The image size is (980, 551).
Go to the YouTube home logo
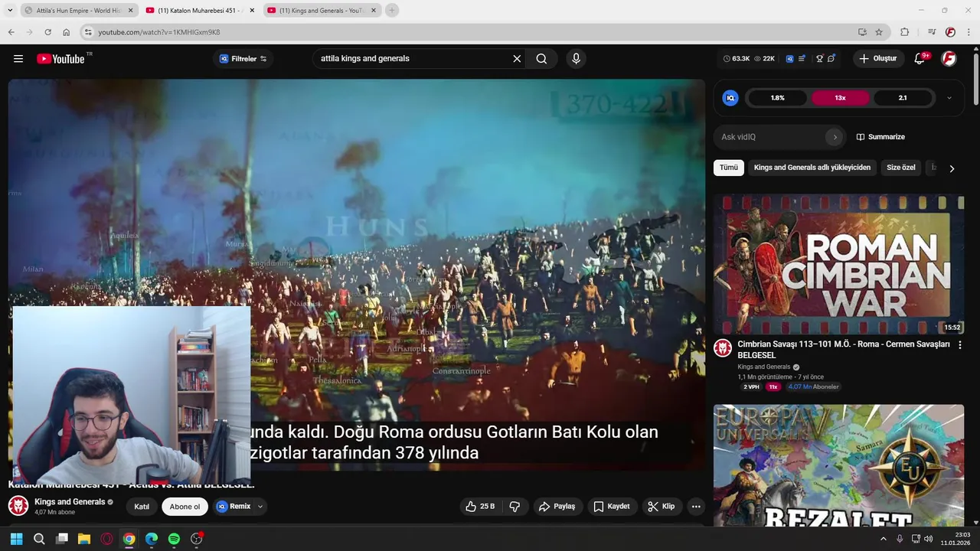point(60,59)
